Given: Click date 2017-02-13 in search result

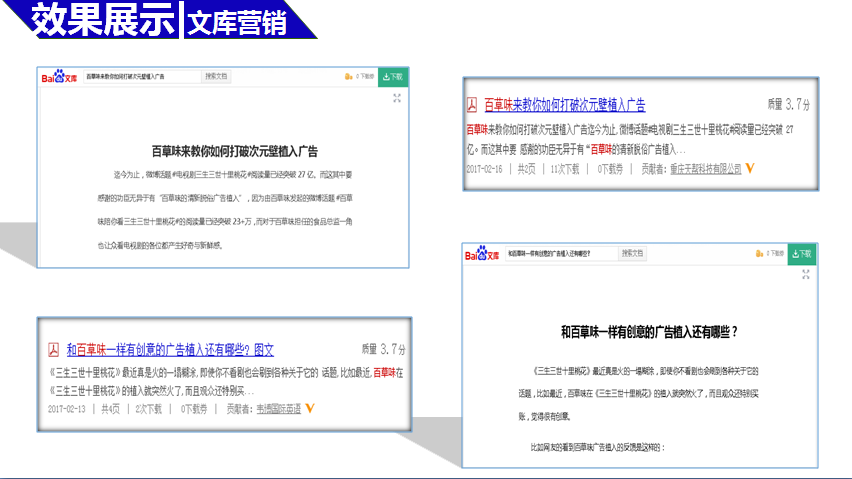Looking at the screenshot, I should coord(66,409).
